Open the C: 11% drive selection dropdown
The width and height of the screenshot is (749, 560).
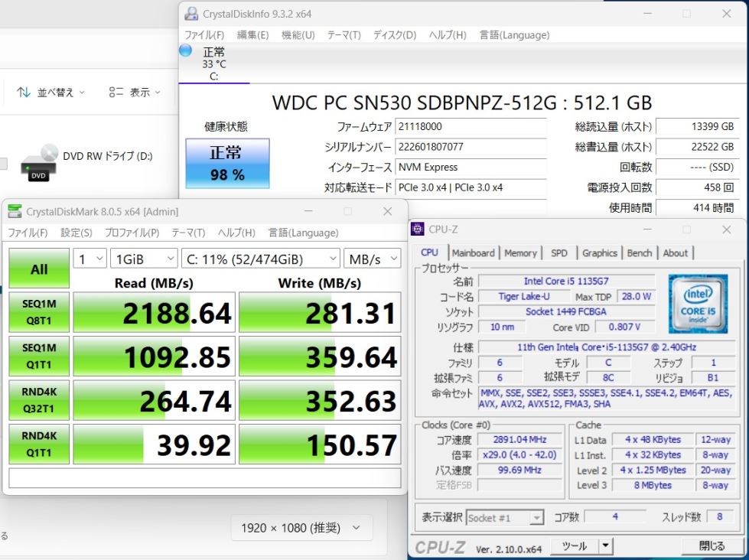click(x=261, y=259)
